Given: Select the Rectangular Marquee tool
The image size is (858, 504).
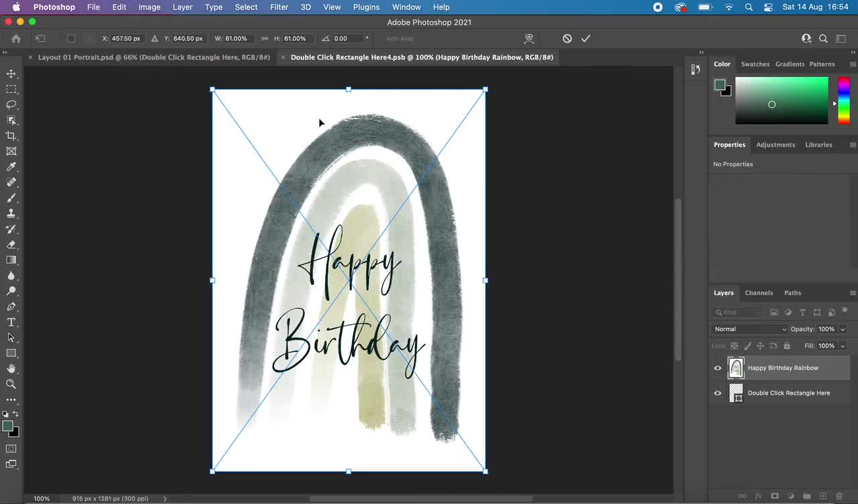Looking at the screenshot, I should click(x=11, y=89).
